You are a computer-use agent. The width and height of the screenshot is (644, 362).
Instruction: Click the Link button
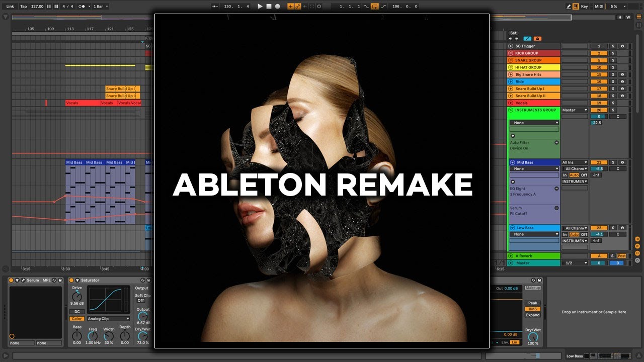tap(10, 7)
